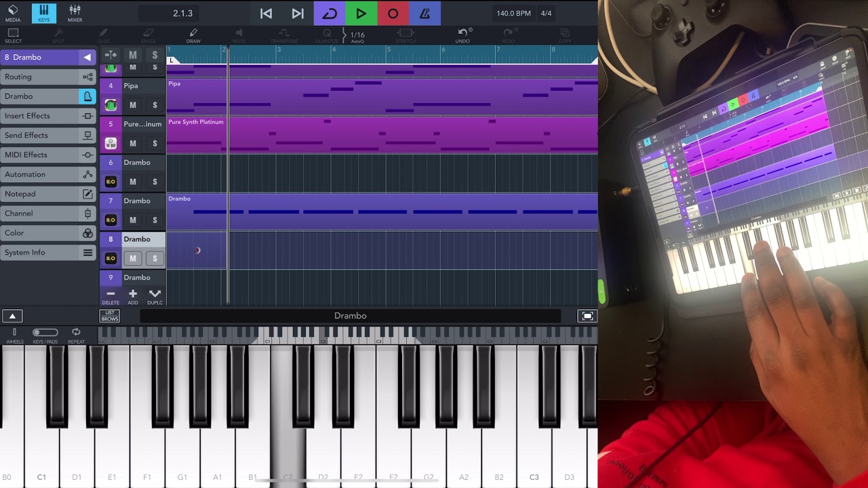Undo the last action
868x488 pixels.
click(462, 36)
